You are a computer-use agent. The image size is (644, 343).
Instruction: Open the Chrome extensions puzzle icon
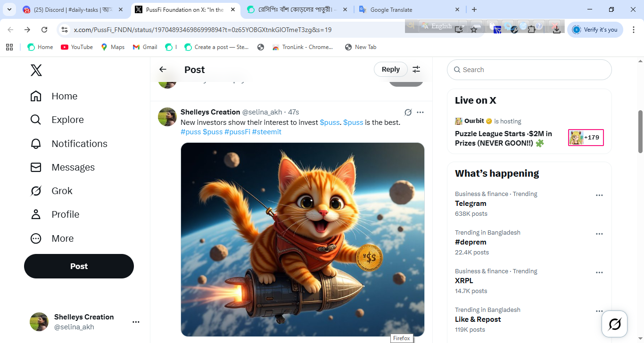coord(531,29)
